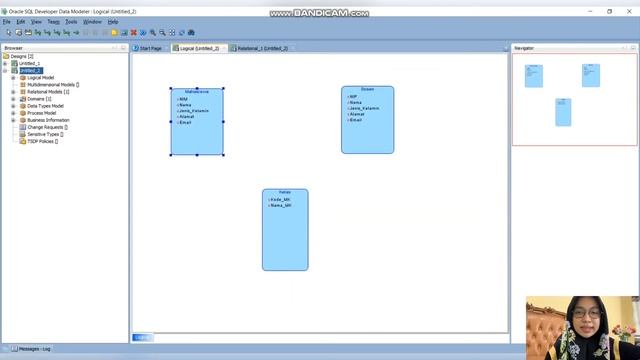The image size is (640, 360).
Task: Select the Mahasiswa entity title
Action: coord(197,92)
